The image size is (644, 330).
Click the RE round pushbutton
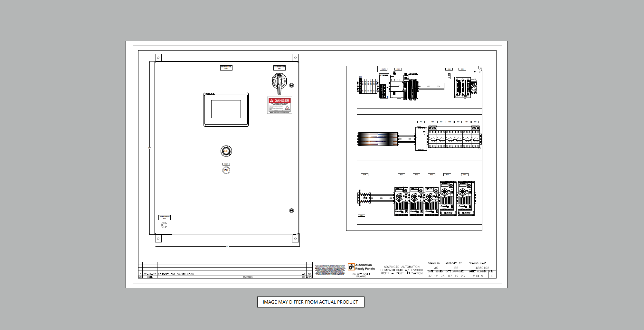click(226, 151)
